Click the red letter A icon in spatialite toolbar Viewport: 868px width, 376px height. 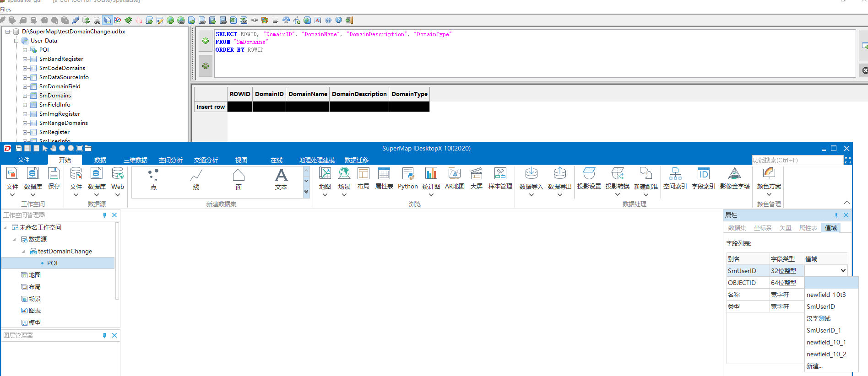click(318, 20)
